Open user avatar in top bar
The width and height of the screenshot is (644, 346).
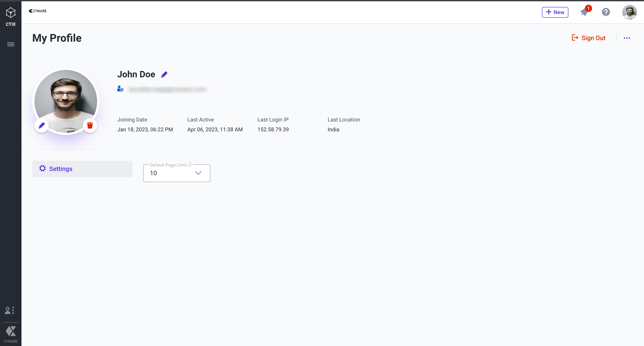pos(629,12)
